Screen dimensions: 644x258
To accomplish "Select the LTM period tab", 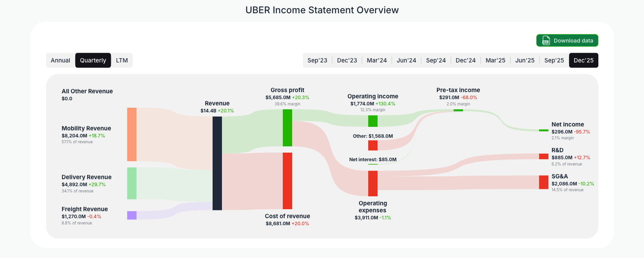I will tap(121, 60).
